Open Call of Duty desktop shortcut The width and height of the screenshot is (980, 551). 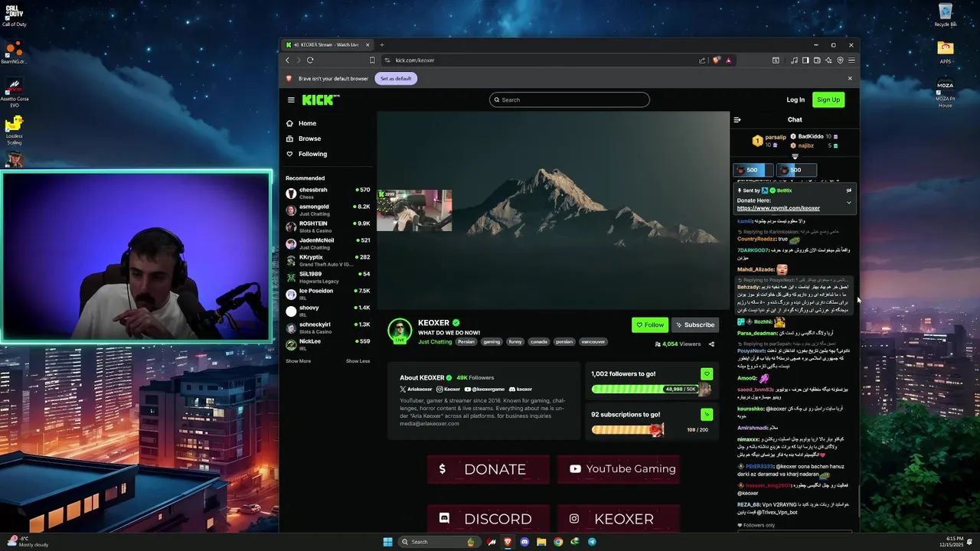coord(14,15)
